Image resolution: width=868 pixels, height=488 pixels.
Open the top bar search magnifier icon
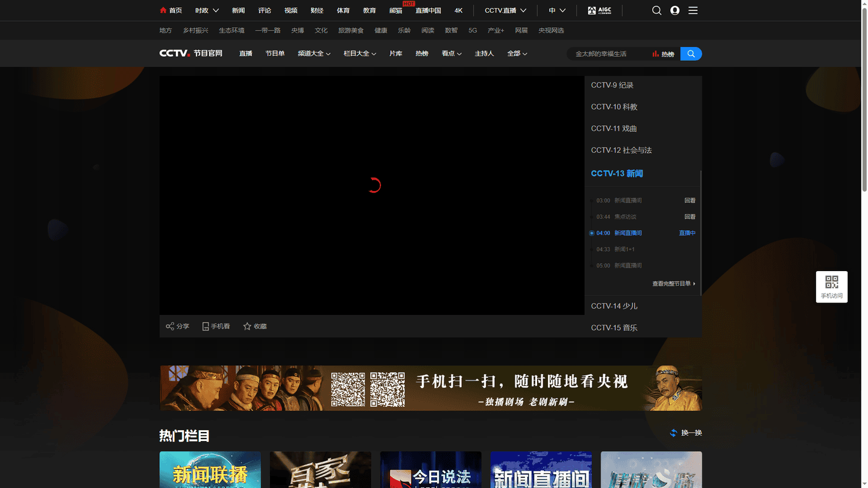(x=657, y=10)
